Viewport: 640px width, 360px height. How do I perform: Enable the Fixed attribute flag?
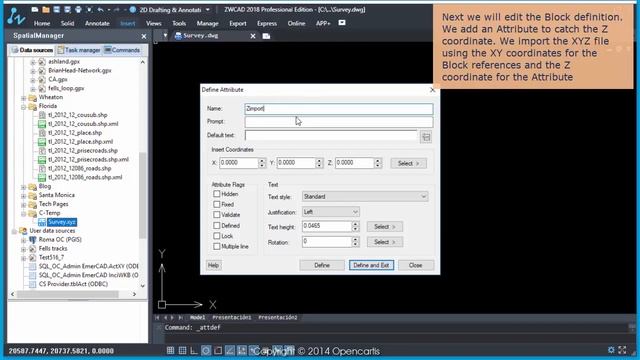tap(217, 204)
